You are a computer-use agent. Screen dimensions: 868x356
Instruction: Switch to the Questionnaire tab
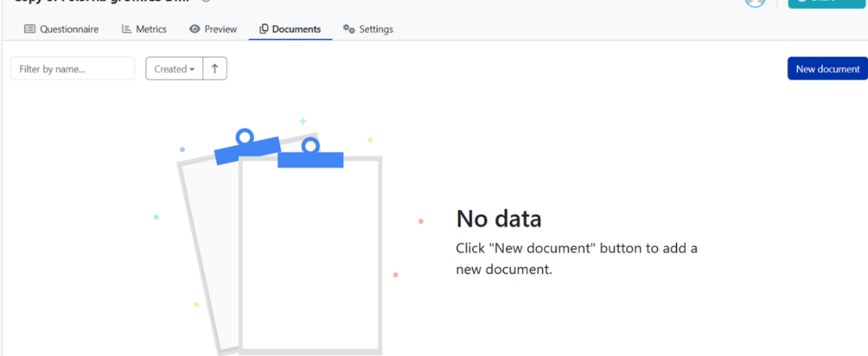click(x=68, y=29)
